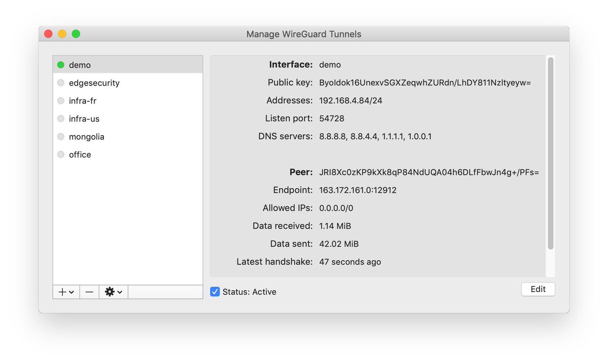The height and width of the screenshot is (364, 608).
Task: Select the infra-fr tunnel
Action: [x=128, y=101]
